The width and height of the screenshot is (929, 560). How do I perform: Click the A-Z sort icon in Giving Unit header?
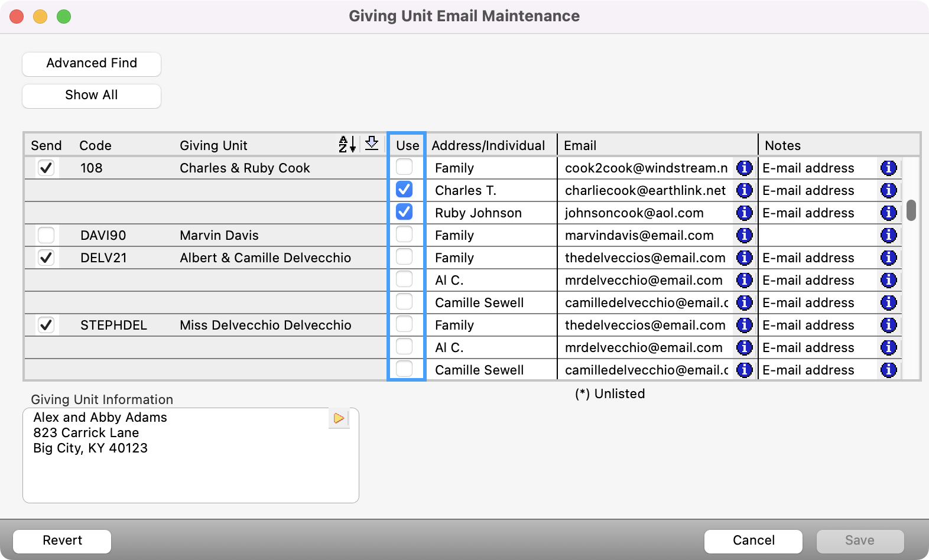(347, 144)
